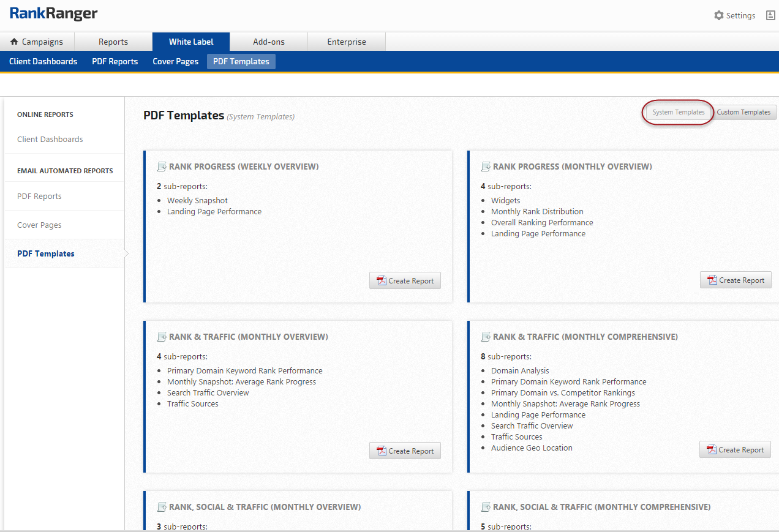
Task: Select the Add-ons tab
Action: [269, 42]
